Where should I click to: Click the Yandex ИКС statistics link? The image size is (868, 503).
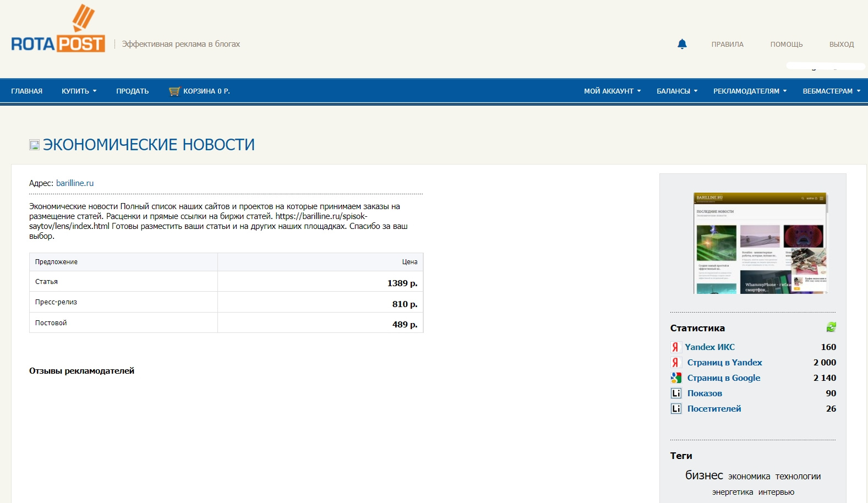710,347
